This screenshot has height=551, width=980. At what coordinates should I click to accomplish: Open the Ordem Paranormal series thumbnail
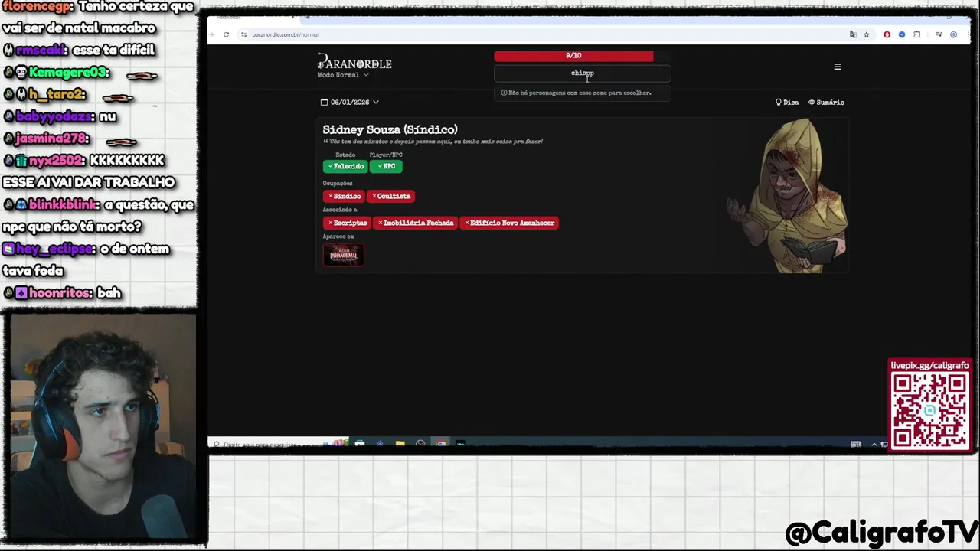point(343,254)
